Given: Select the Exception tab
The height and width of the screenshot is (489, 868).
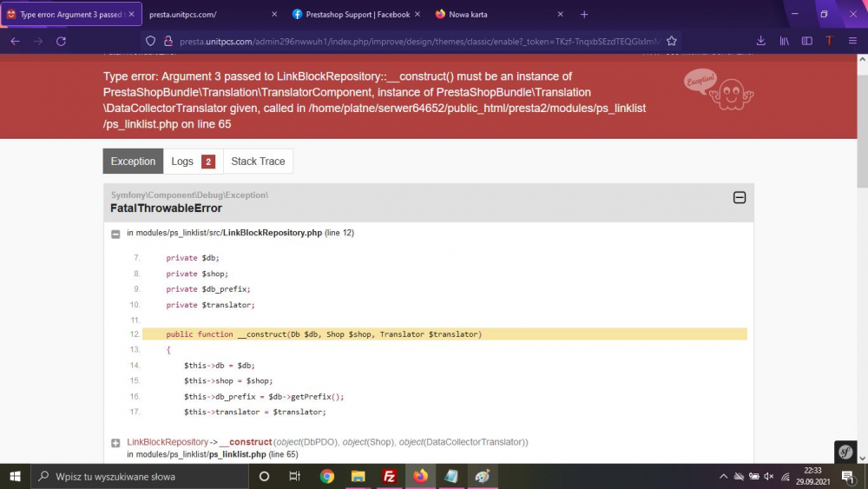Looking at the screenshot, I should click(133, 162).
